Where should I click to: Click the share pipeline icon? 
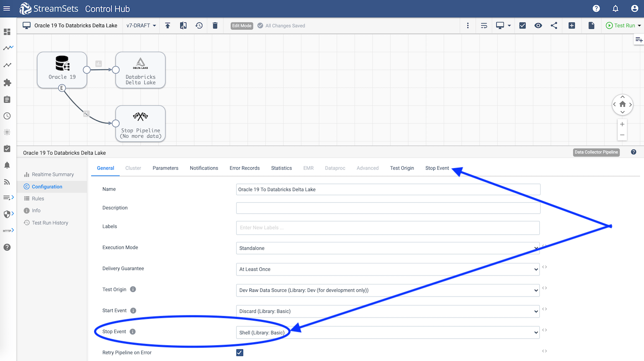pos(554,26)
